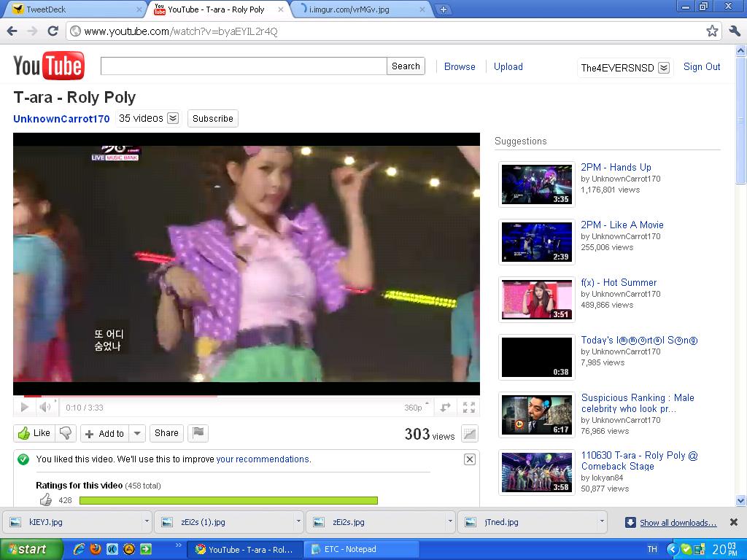
Task: Click the YouTube logo
Action: [x=49, y=66]
